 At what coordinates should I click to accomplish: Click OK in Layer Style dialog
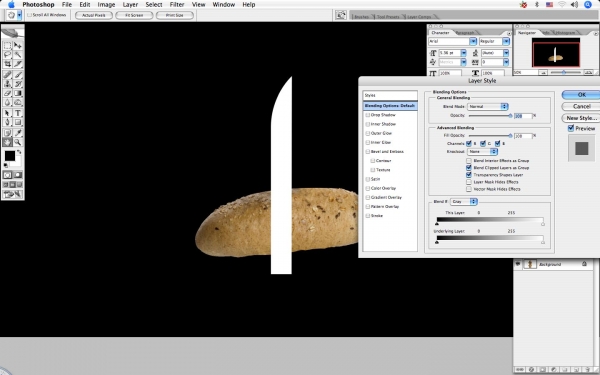pos(581,95)
